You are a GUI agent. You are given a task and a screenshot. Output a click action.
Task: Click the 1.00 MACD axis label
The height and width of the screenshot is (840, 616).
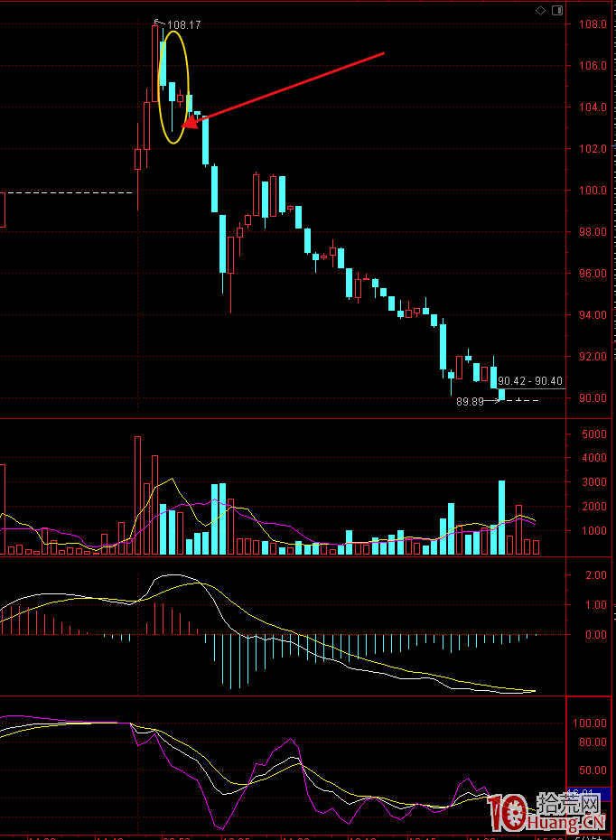[x=595, y=604]
